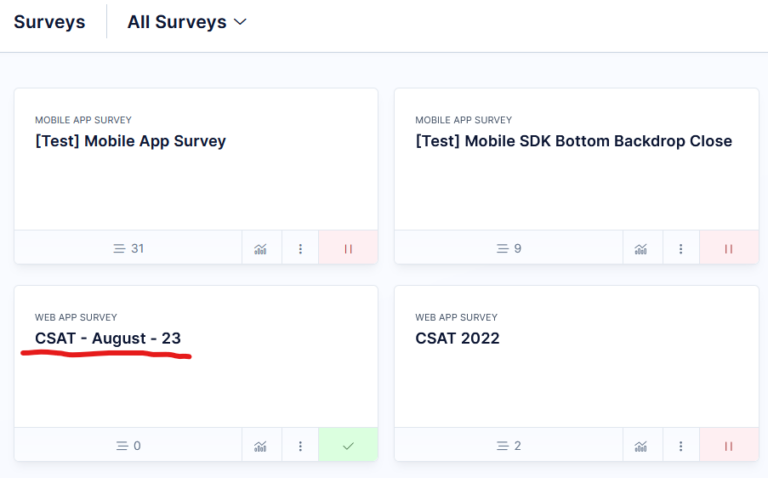
Task: Open three-dot menu on CSAT - August - 23 card
Action: click(x=300, y=445)
